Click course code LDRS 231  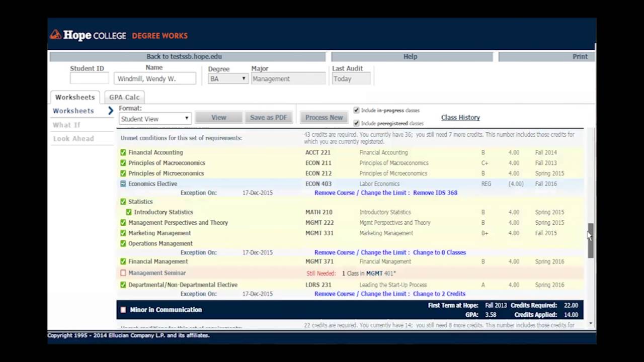[x=318, y=285]
